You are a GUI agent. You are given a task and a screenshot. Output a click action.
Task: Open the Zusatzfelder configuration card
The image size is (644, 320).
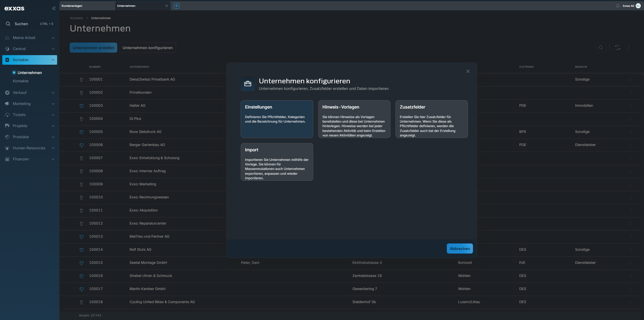(431, 119)
